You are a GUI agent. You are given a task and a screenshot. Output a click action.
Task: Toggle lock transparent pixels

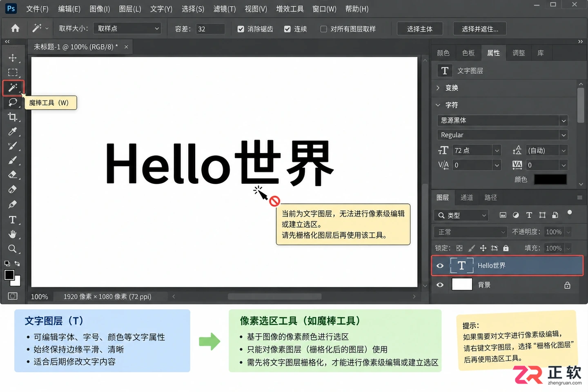(459, 248)
